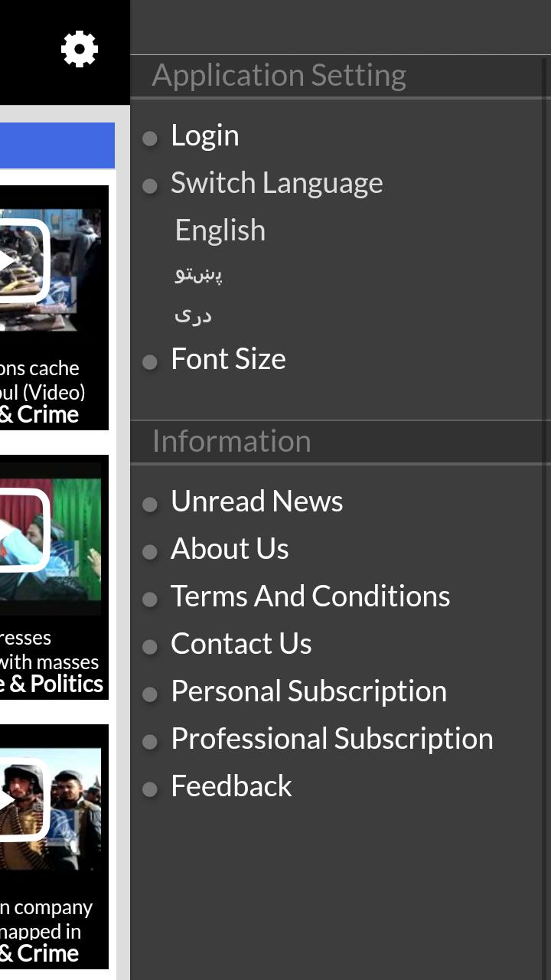Collapse the Switch Language list
This screenshot has height=980, width=551.
pos(276,183)
